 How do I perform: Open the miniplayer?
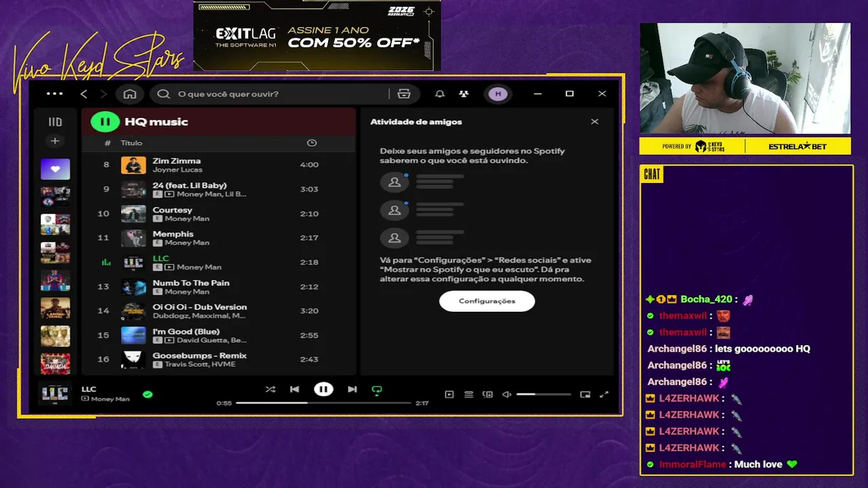(x=585, y=394)
